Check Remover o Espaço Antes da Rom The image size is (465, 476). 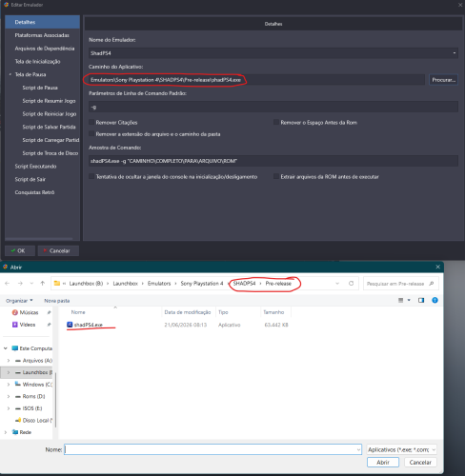click(276, 122)
